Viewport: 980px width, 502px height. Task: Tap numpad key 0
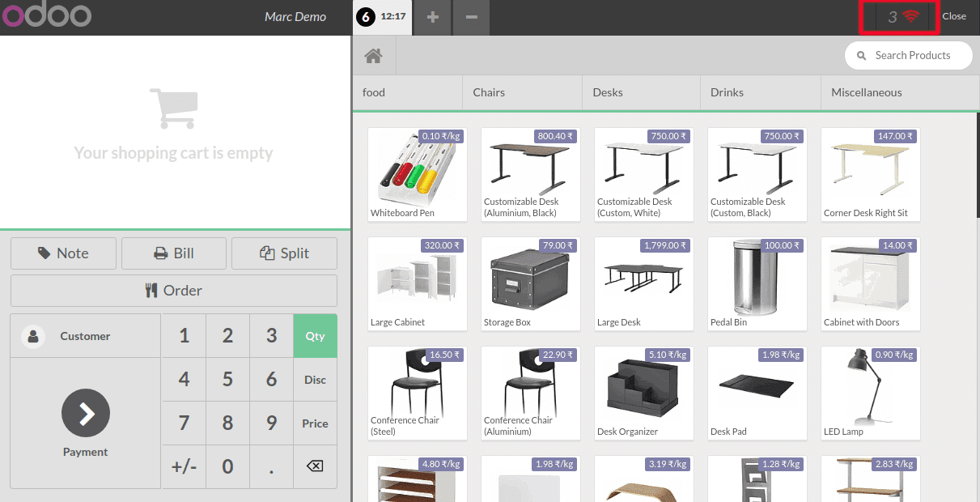pos(227,466)
